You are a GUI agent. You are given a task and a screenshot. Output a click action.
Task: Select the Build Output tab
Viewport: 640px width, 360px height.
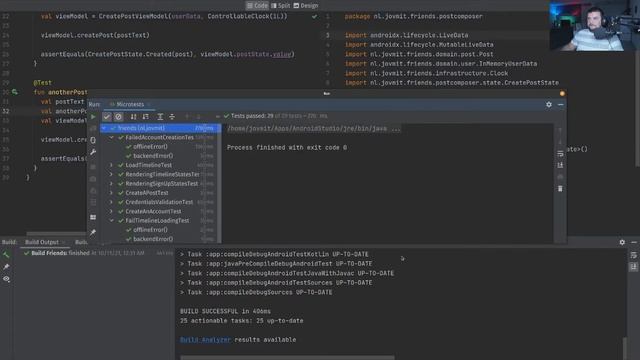point(42,242)
